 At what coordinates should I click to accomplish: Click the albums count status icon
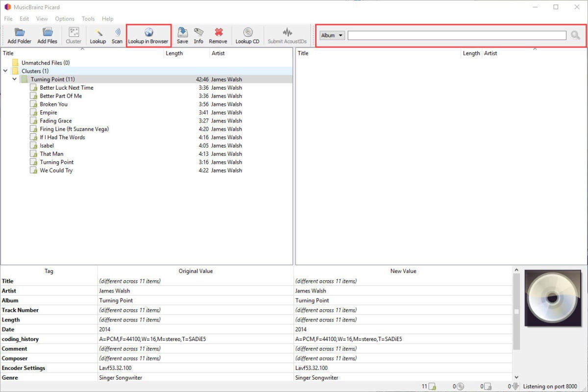[461, 387]
